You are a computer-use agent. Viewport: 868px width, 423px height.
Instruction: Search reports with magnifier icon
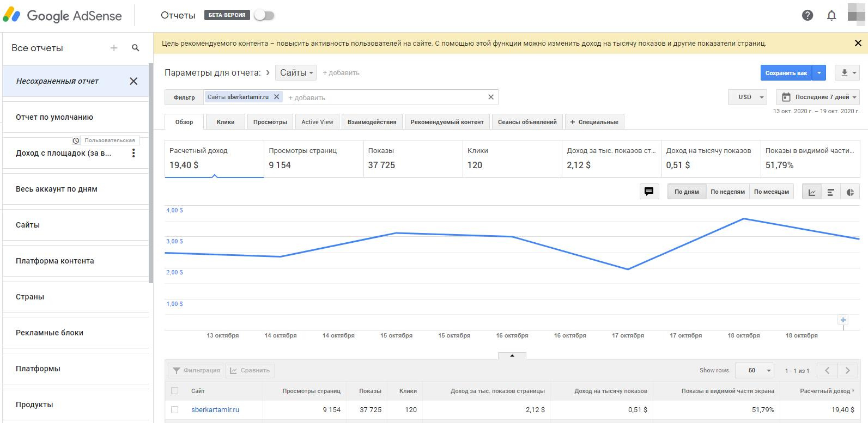pos(136,48)
